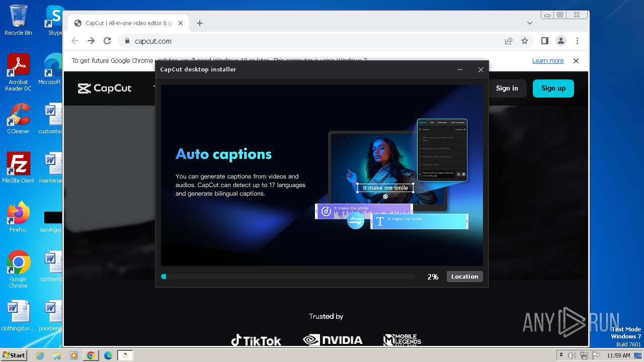Open File Explorer in taskbar
Image resolution: width=644 pixels, height=362 pixels.
tap(57, 355)
